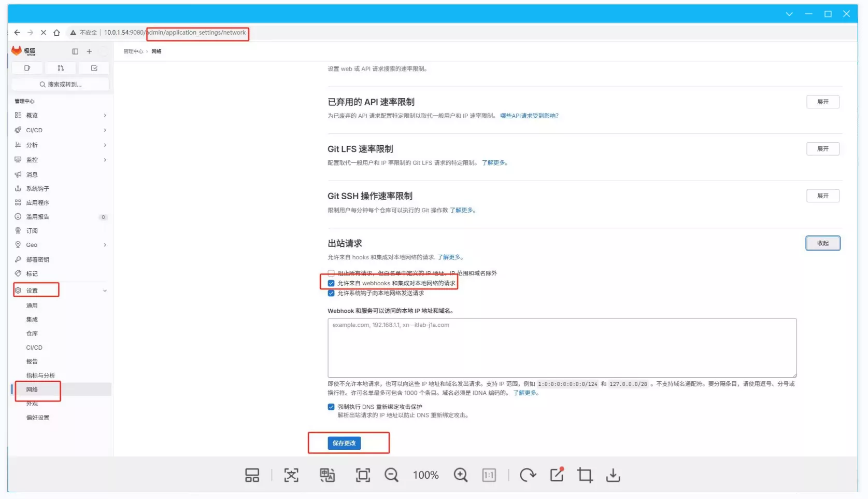Expand the Git LFS rate limit section

[822, 149]
